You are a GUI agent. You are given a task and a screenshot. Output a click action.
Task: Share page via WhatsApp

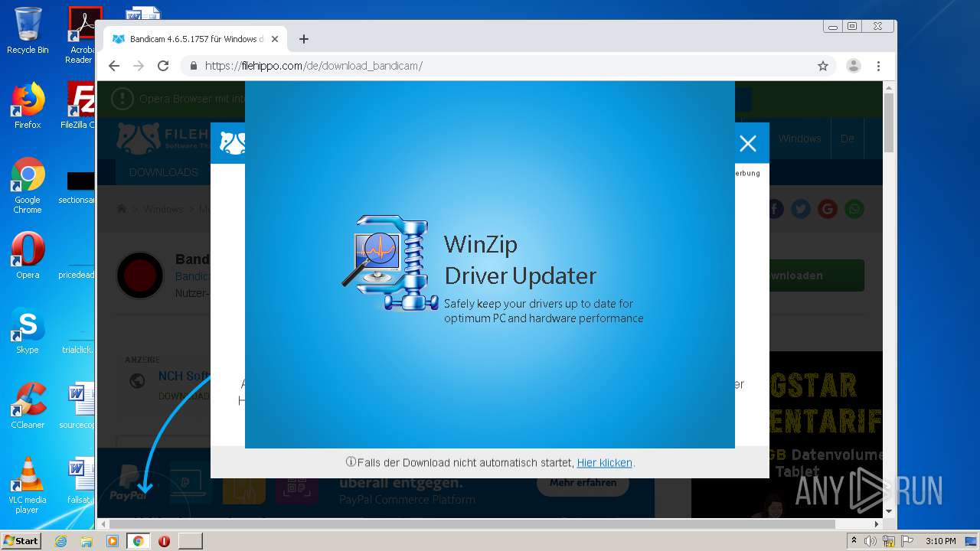854,209
